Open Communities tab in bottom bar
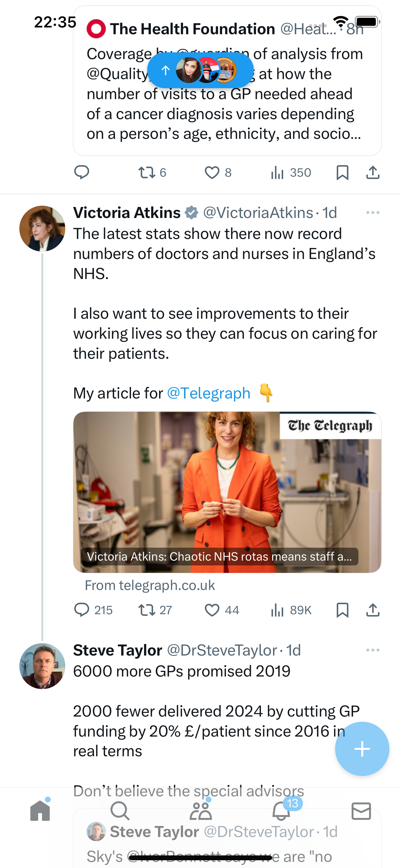Screen dimensions: 401x868 tap(200, 810)
